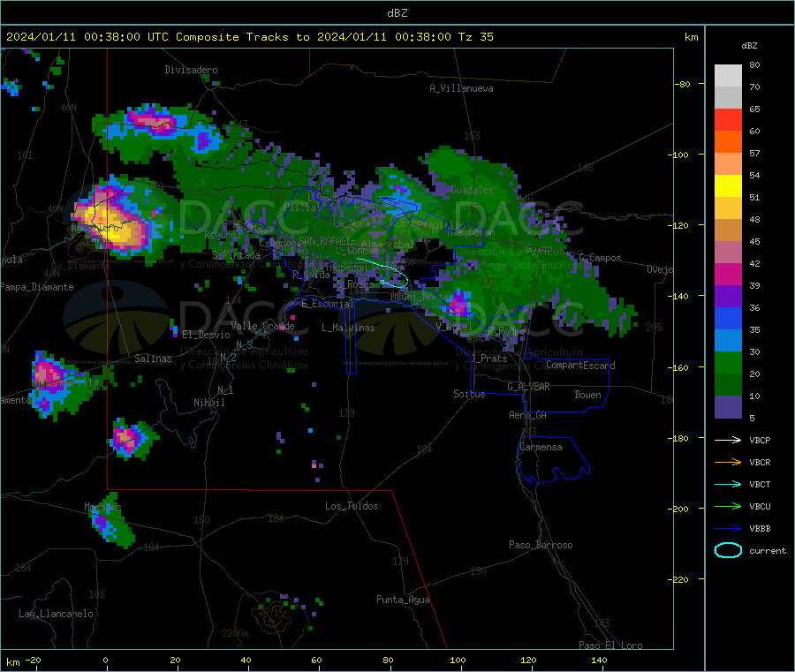Select the yellow 51 dBZ color swatch
Screen dimensions: 795x672
point(728,186)
